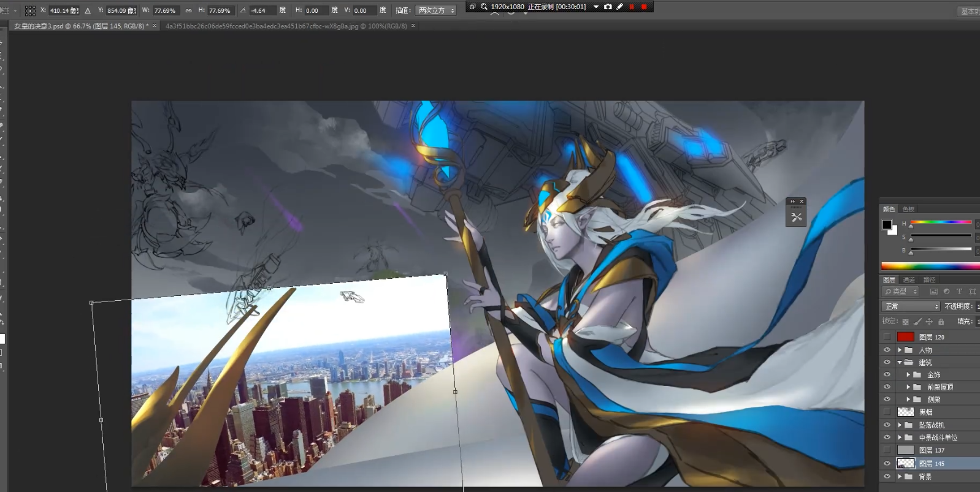Hide the 背景 group with eye icon
Viewport: 980px width, 492px height.
click(x=887, y=476)
